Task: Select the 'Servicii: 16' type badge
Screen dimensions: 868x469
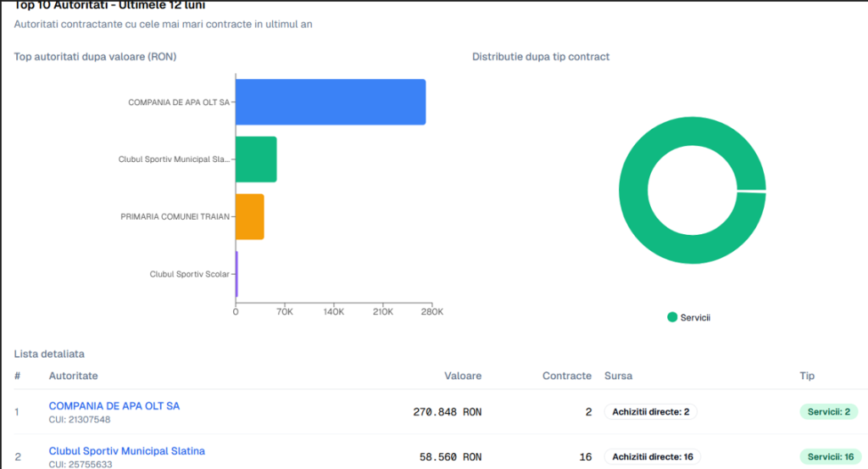Action: click(831, 457)
